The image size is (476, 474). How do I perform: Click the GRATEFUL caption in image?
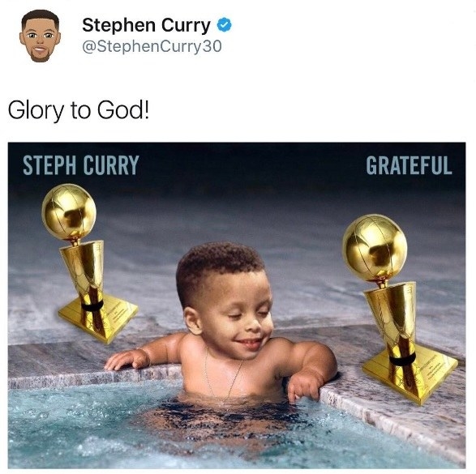pyautogui.click(x=409, y=165)
